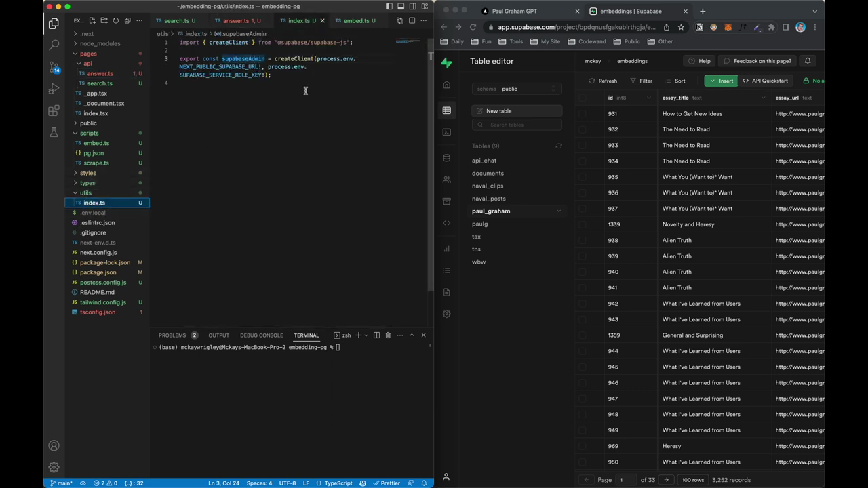This screenshot has width=868, height=488.
Task: Tick the checkbox for row id 931
Action: point(583,114)
